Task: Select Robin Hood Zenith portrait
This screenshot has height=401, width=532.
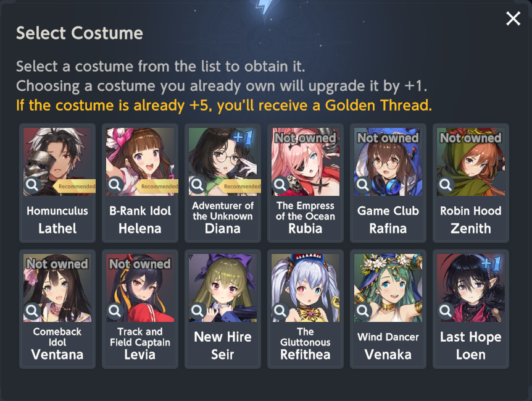Action: [471, 162]
